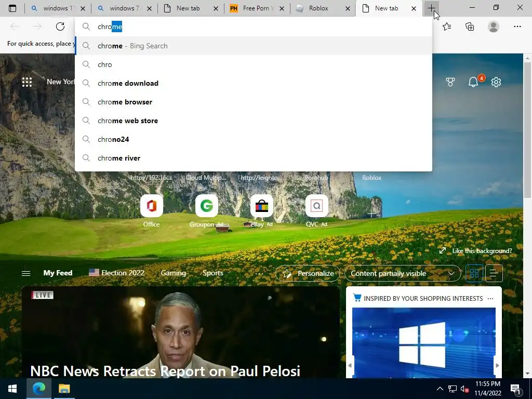Expand more feed topics ellipsis
532x399 pixels.
(x=259, y=273)
